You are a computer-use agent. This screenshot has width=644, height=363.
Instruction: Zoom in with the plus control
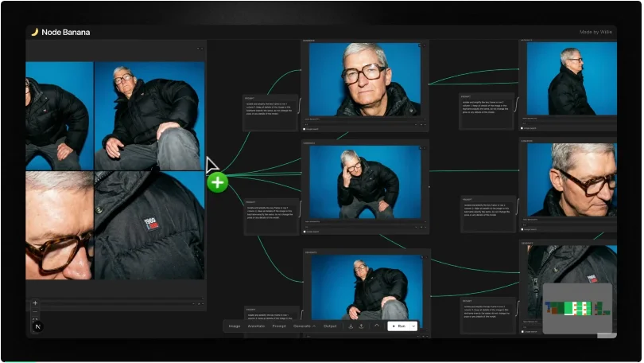pos(35,303)
